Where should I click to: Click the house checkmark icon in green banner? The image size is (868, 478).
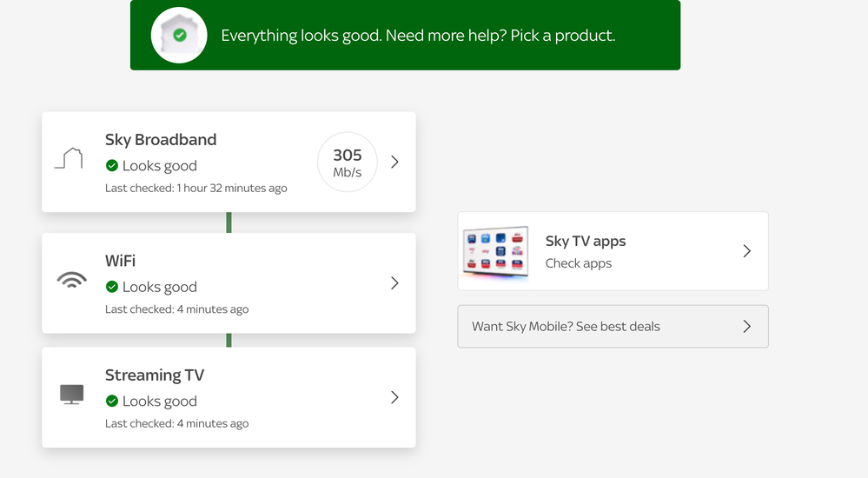click(x=179, y=36)
